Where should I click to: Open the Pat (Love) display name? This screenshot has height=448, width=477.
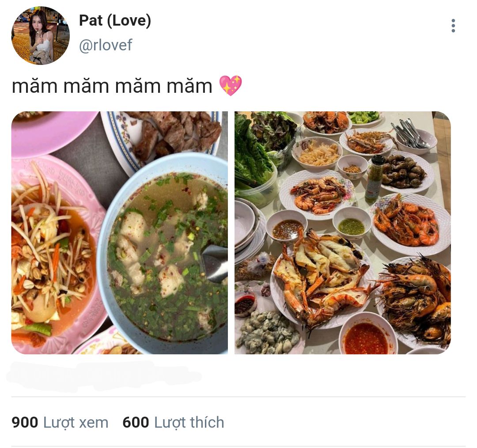[x=115, y=21]
